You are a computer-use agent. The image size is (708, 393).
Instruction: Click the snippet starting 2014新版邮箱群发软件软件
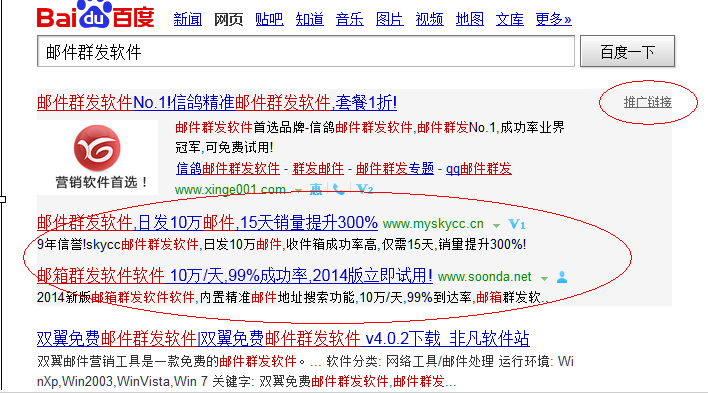293,298
